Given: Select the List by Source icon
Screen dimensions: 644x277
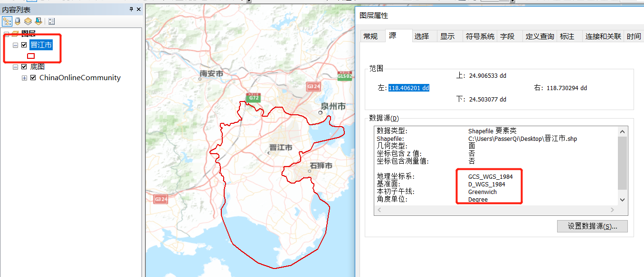Looking at the screenshot, I should (x=18, y=21).
